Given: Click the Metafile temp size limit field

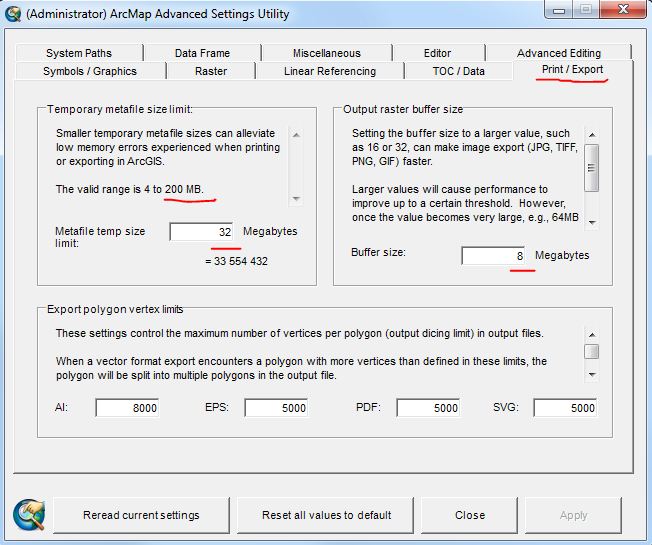Looking at the screenshot, I should click(x=201, y=232).
